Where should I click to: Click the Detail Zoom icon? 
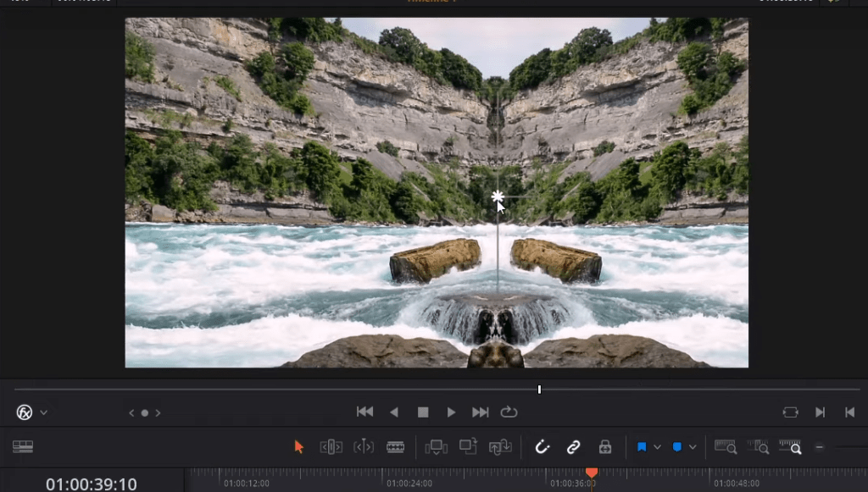758,446
